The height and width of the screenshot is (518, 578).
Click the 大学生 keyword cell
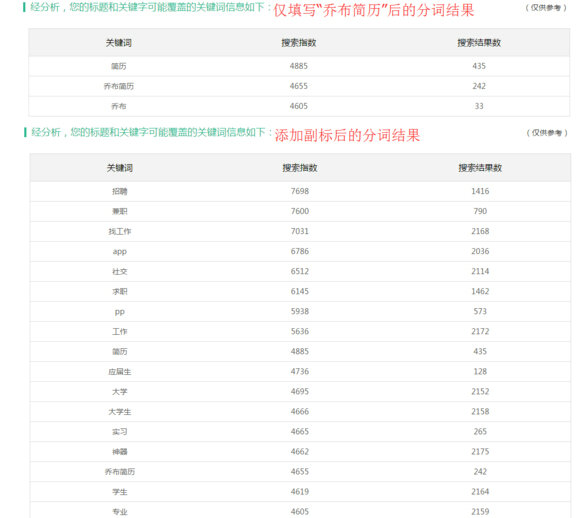pos(119,412)
